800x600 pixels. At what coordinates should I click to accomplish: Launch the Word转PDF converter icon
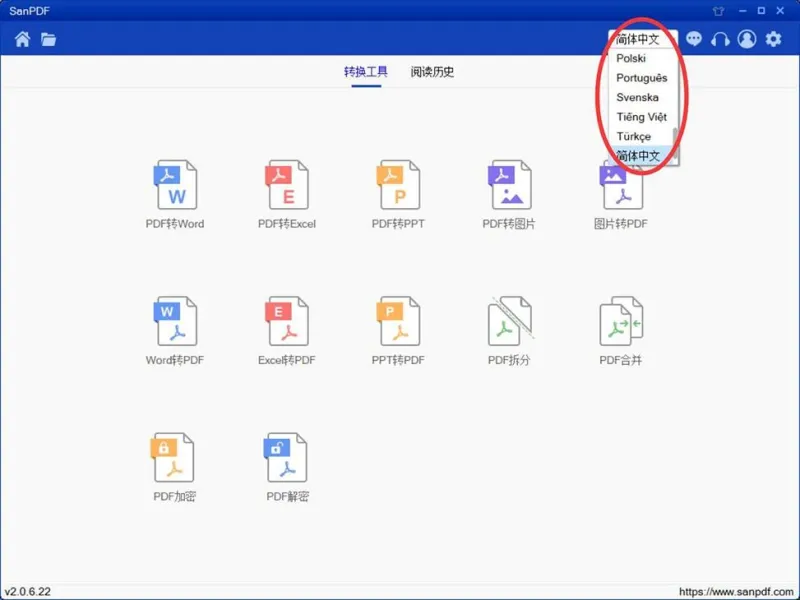[175, 321]
